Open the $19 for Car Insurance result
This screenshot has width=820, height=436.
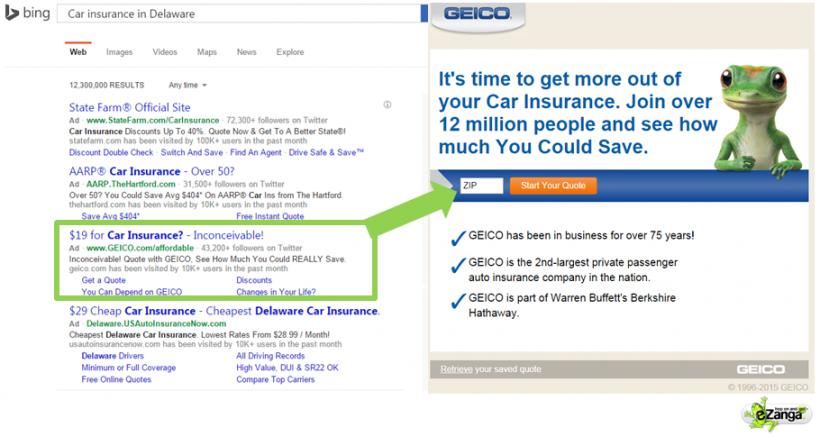point(166,235)
